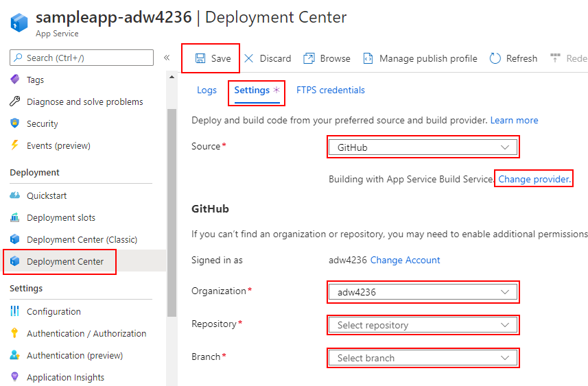The height and width of the screenshot is (386, 588).
Task: Click the Application Insights lightbulb icon
Action: pyautogui.click(x=14, y=376)
